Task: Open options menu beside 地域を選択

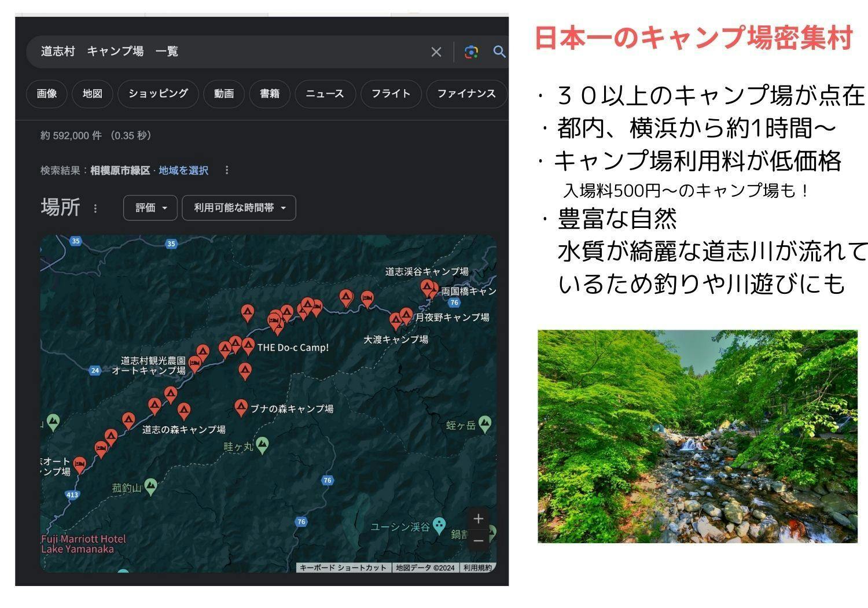Action: click(x=227, y=170)
